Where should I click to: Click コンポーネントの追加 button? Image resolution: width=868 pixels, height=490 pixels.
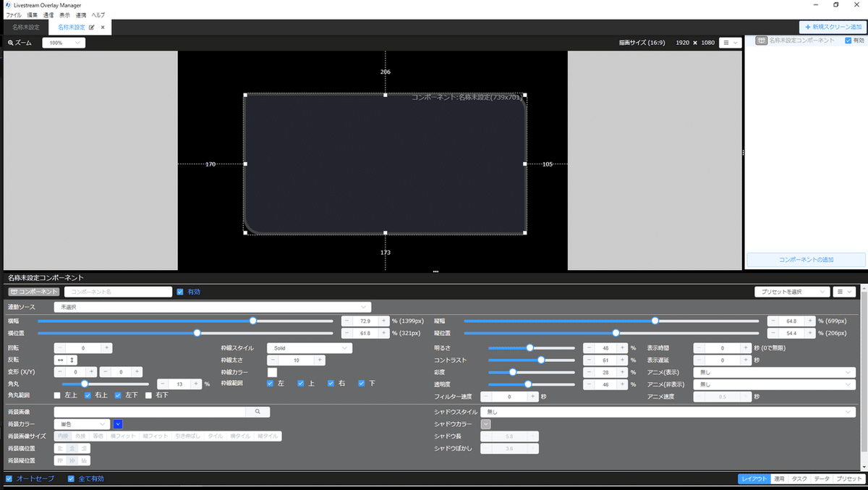point(806,259)
